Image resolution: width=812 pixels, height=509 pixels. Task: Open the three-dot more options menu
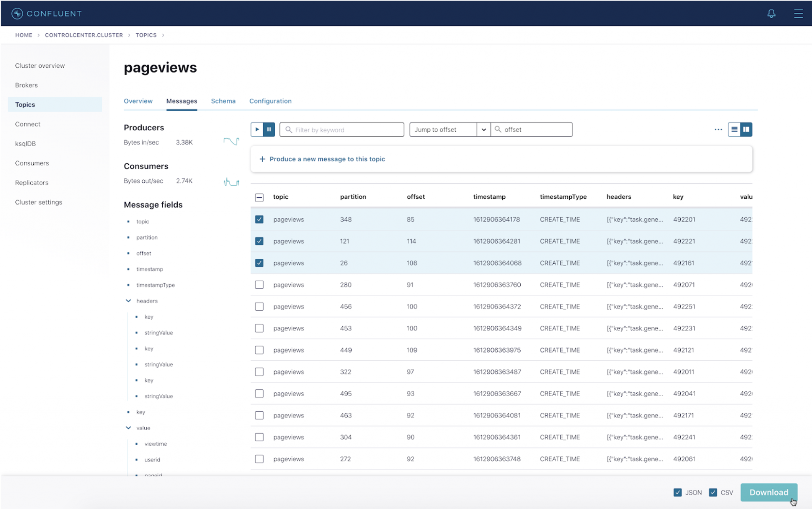(x=718, y=130)
